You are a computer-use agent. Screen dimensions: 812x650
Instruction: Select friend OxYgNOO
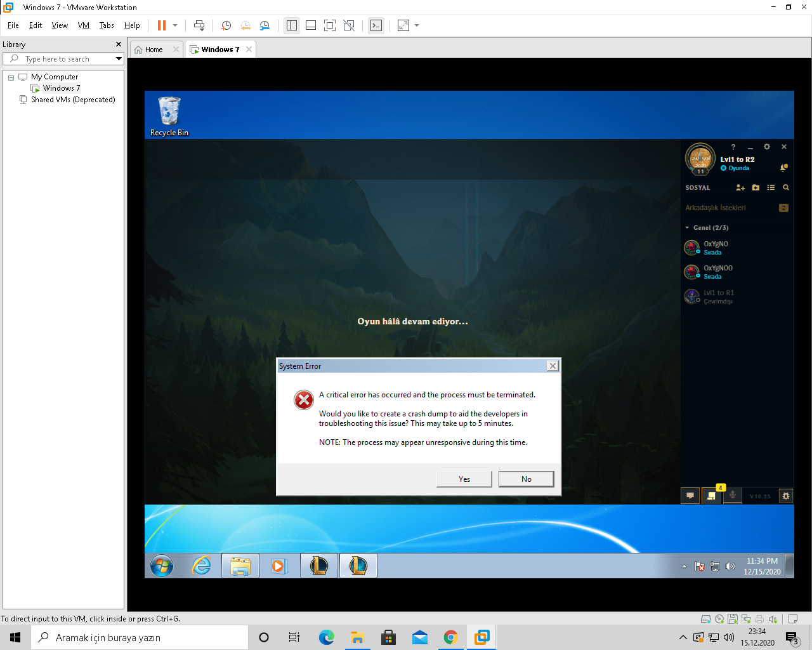(737, 272)
